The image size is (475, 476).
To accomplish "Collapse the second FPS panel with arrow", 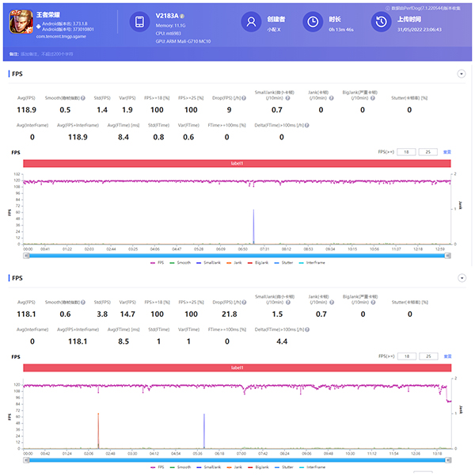I will click(462, 279).
